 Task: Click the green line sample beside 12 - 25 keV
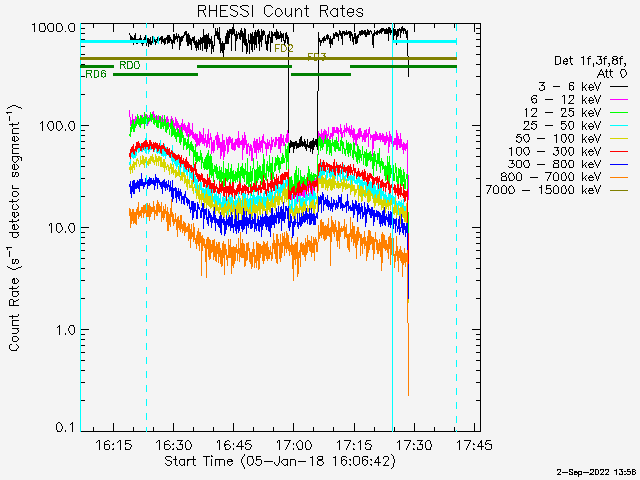click(x=619, y=113)
